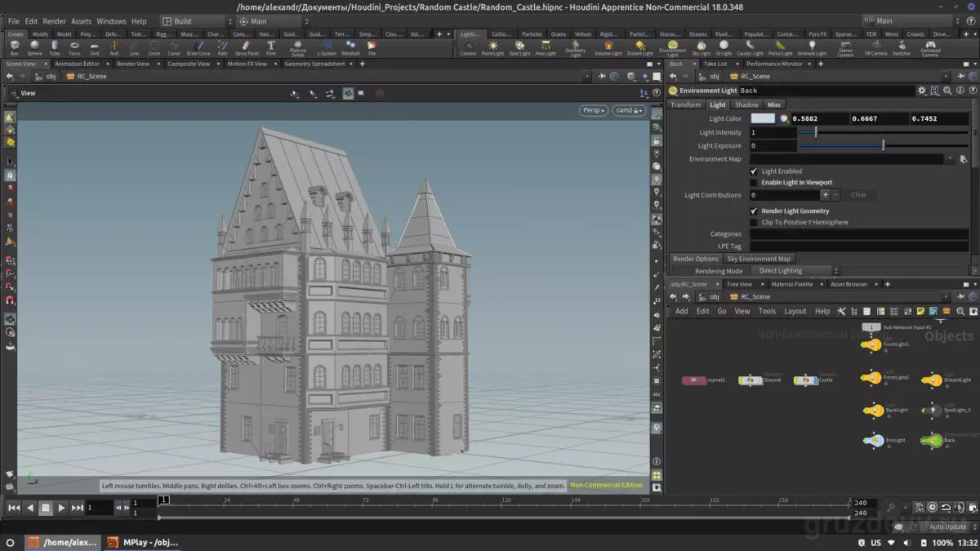This screenshot has width=980, height=551.
Task: Open the cam2 camera dropdown
Action: tap(629, 110)
